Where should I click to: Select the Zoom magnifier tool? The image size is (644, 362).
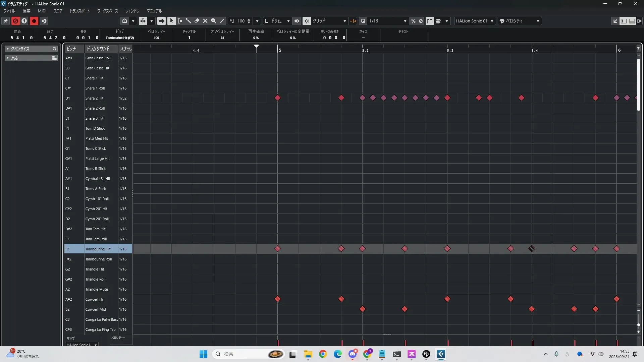pos(214,21)
